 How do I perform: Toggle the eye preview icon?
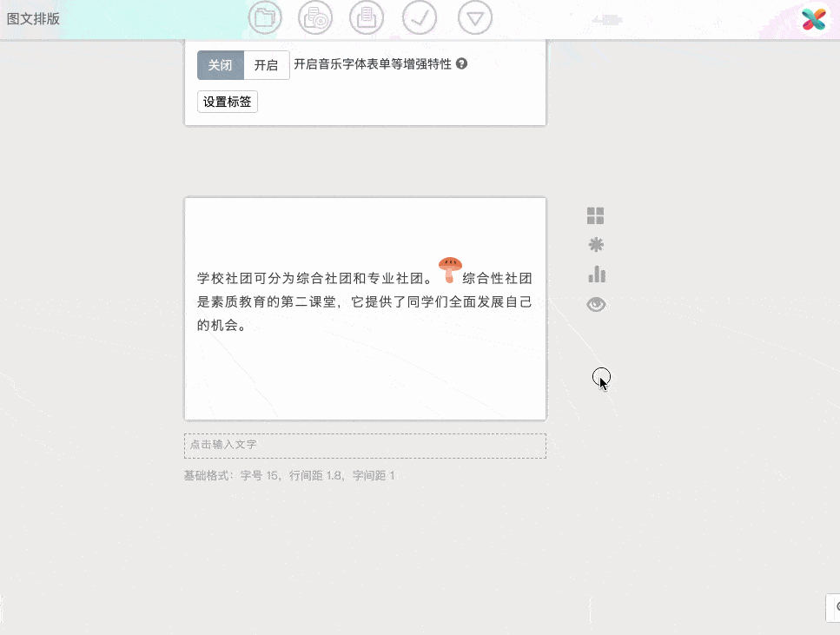[x=596, y=304]
